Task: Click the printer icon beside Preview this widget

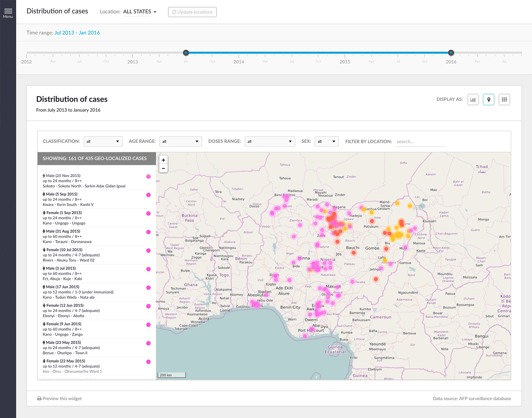Action: click(x=39, y=398)
